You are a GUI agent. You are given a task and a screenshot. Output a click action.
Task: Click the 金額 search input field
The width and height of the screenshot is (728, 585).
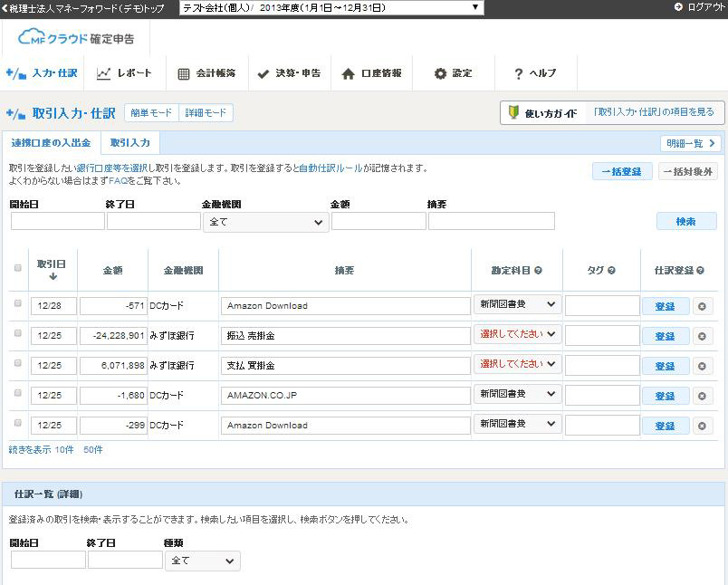point(378,221)
